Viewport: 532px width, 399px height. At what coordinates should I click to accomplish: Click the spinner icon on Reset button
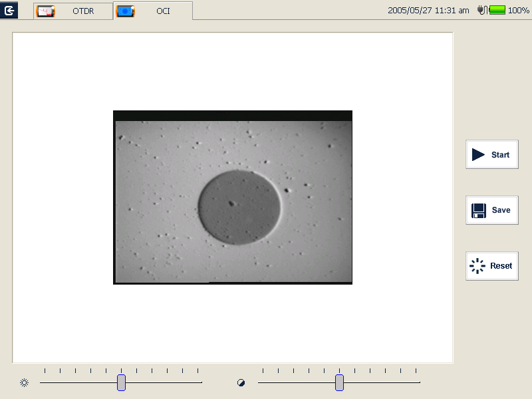(477, 266)
